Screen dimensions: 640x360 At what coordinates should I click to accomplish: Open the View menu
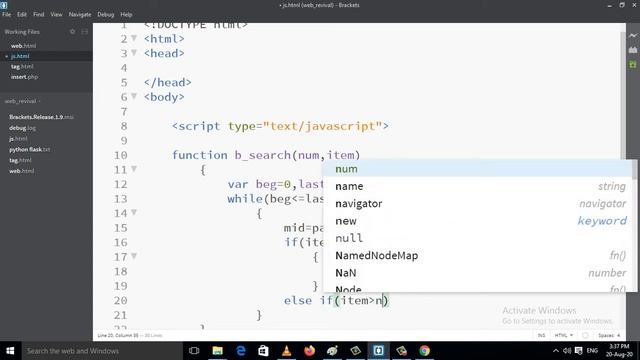pos(56,15)
